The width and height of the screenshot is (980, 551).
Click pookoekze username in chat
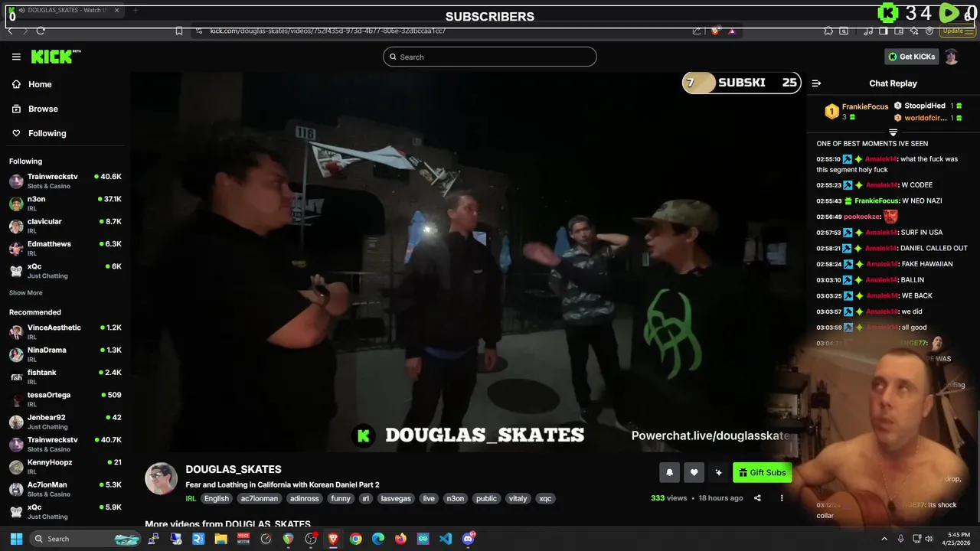[x=862, y=217]
